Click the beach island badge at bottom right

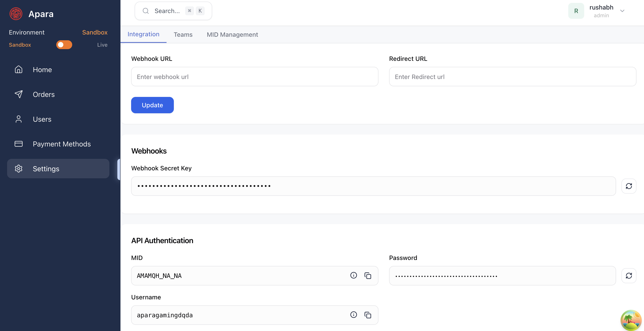pyautogui.click(x=631, y=320)
